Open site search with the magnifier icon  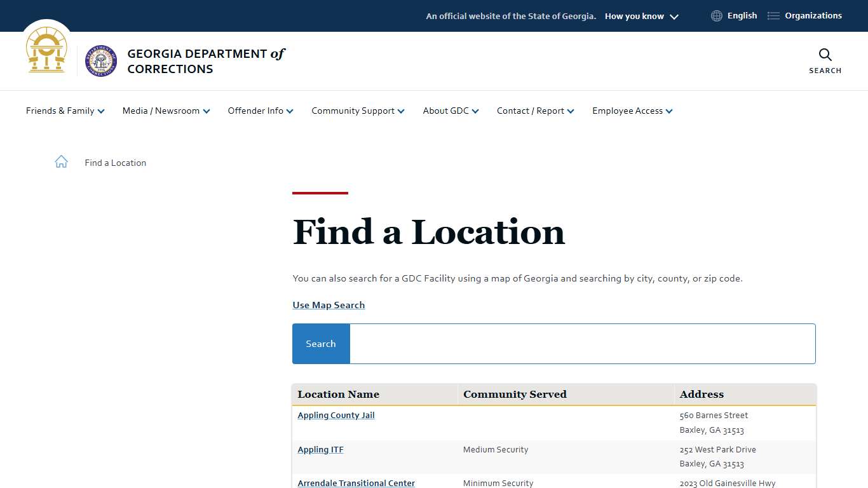[x=825, y=55]
